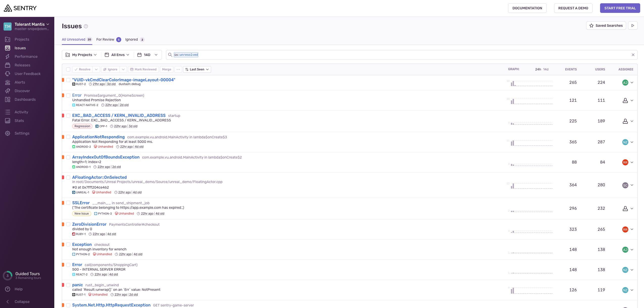Open the Performance lightning bolt sidebar icon
The height and width of the screenshot is (308, 644).
pos(8,57)
